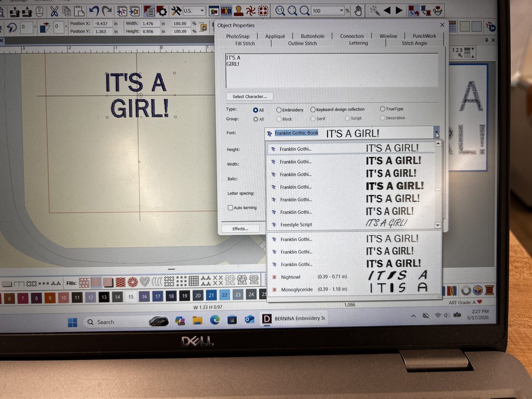532x399 pixels.
Task: Select the scissors Cut icon
Action: pyautogui.click(x=54, y=11)
